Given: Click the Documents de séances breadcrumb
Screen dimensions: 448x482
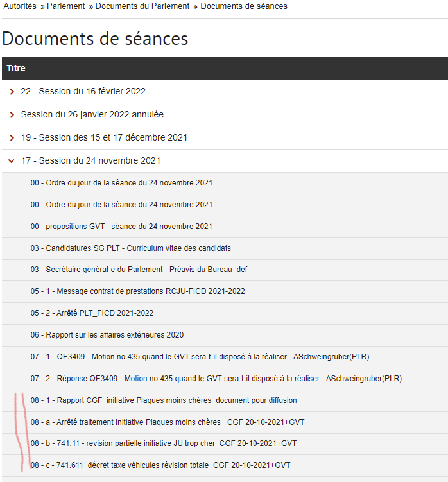Looking at the screenshot, I should point(244,6).
